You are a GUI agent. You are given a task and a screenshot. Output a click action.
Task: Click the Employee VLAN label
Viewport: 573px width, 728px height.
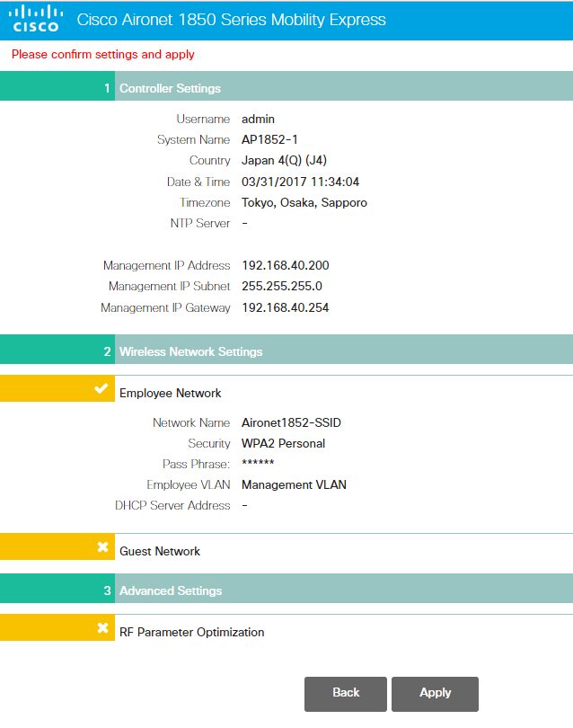tap(189, 484)
